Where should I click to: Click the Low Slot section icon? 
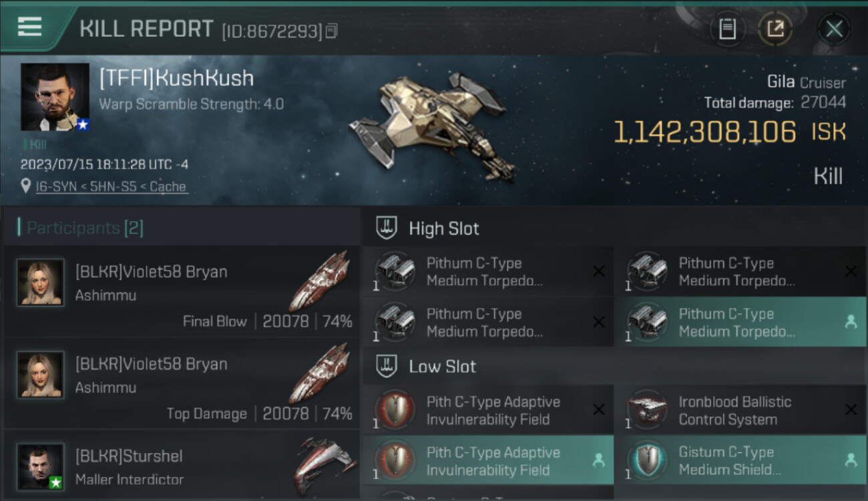pos(387,366)
